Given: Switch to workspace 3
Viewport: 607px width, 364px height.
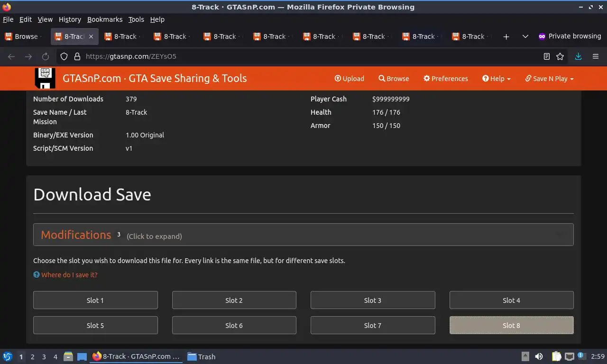Looking at the screenshot, I should [44, 356].
